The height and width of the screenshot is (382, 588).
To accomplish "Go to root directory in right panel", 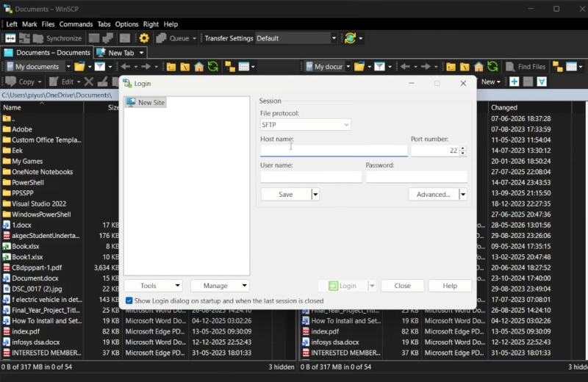I will [x=465, y=67].
